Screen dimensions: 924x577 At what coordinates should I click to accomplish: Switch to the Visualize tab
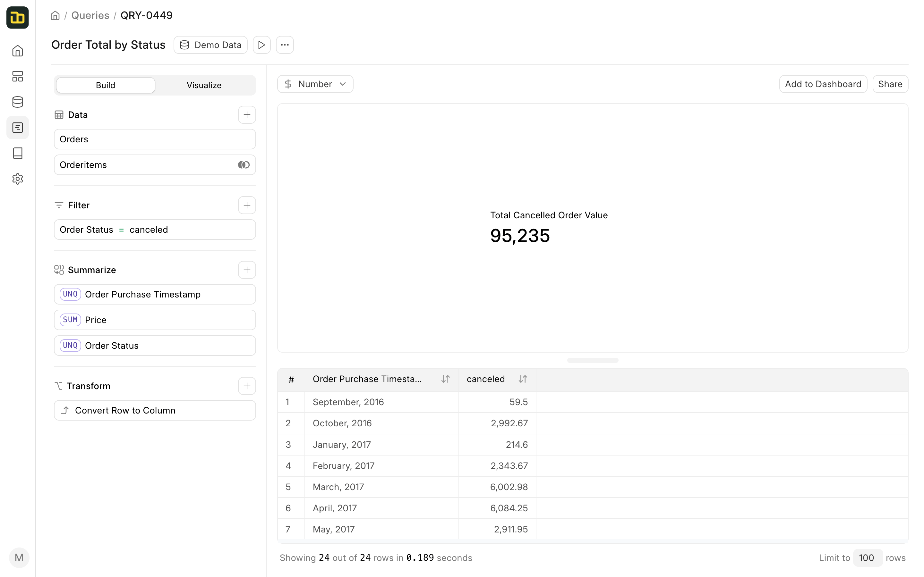(x=204, y=85)
